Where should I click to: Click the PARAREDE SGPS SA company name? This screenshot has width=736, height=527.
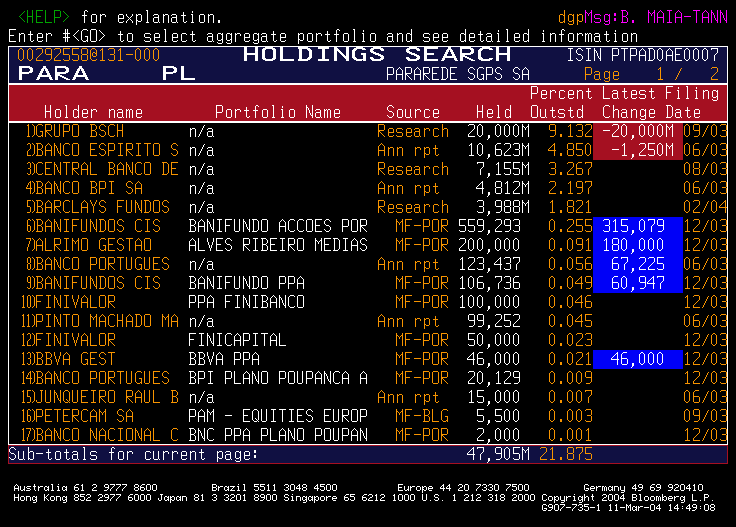click(458, 74)
